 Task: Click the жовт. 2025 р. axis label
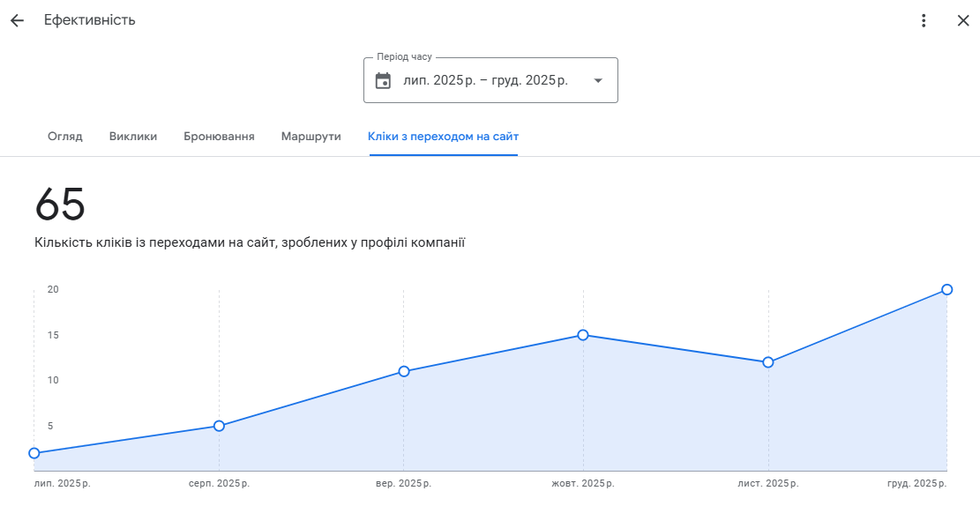tap(583, 484)
